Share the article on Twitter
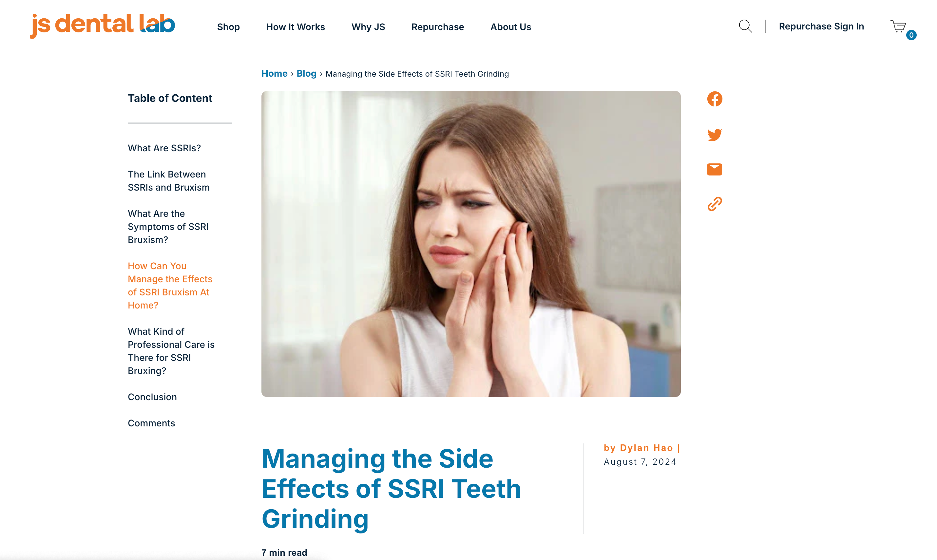Screen dimensions: 937x560 pyautogui.click(x=714, y=135)
